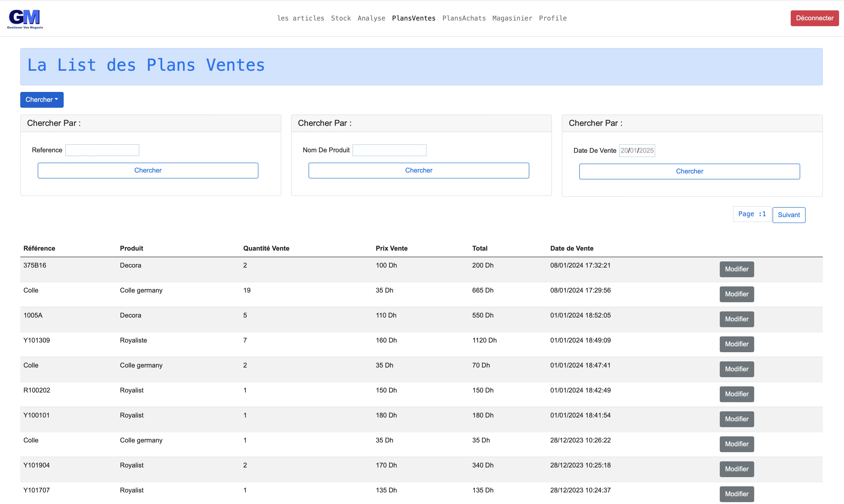Click the Produit column header
The width and height of the screenshot is (844, 504).
point(132,249)
